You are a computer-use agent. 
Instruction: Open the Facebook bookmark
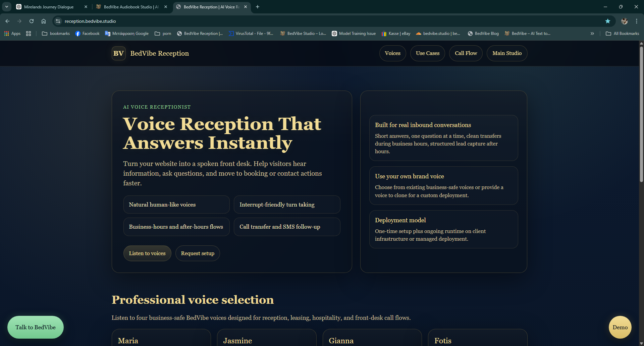(x=88, y=34)
